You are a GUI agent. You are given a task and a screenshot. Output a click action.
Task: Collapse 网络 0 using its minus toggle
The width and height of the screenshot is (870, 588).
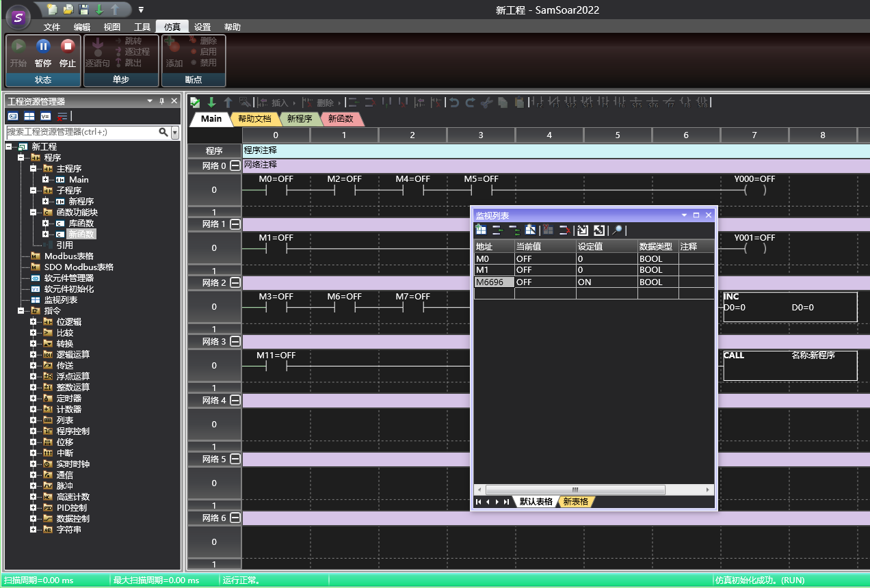tap(235, 165)
